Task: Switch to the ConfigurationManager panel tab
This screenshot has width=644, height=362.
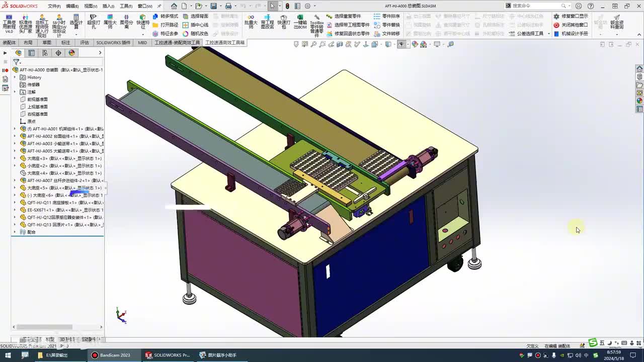Action: (x=45, y=53)
